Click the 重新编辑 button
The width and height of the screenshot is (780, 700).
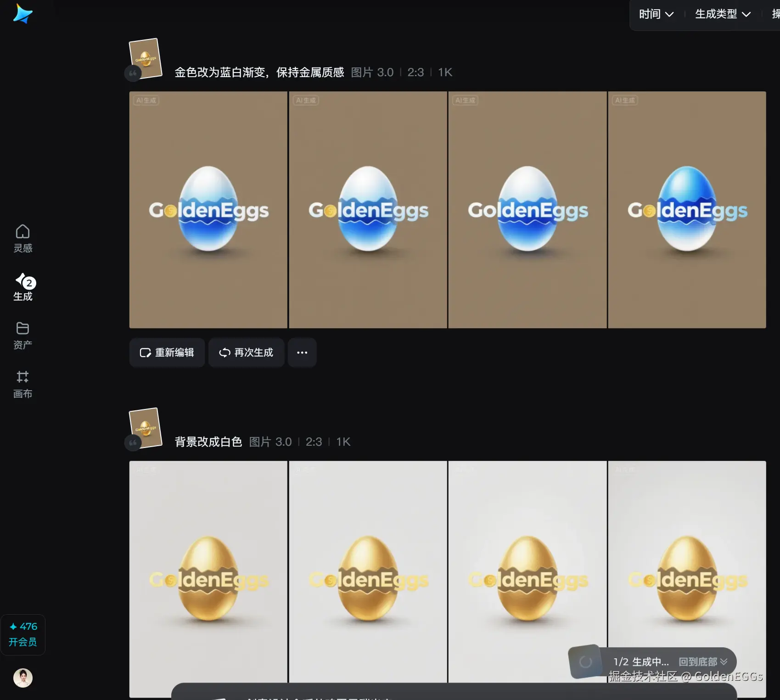coord(167,353)
